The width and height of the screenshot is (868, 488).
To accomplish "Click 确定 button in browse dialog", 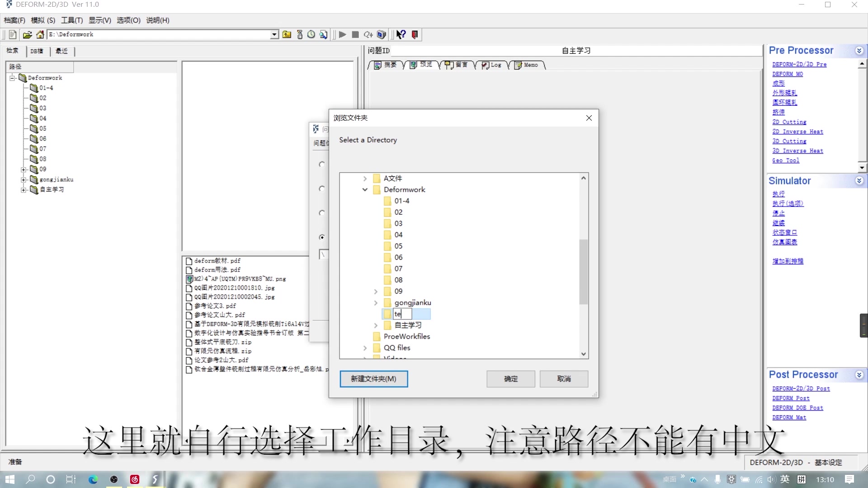I will [x=511, y=379].
